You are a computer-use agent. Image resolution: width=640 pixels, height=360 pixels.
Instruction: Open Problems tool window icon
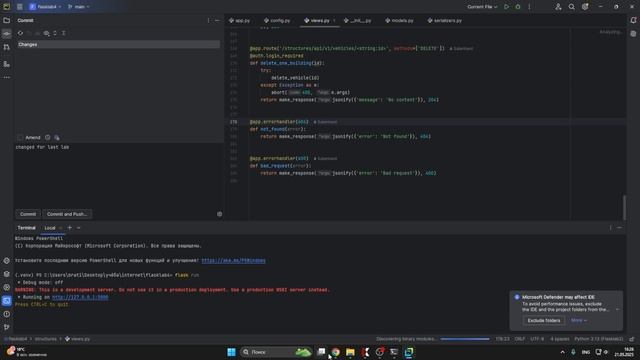[x=7, y=314]
